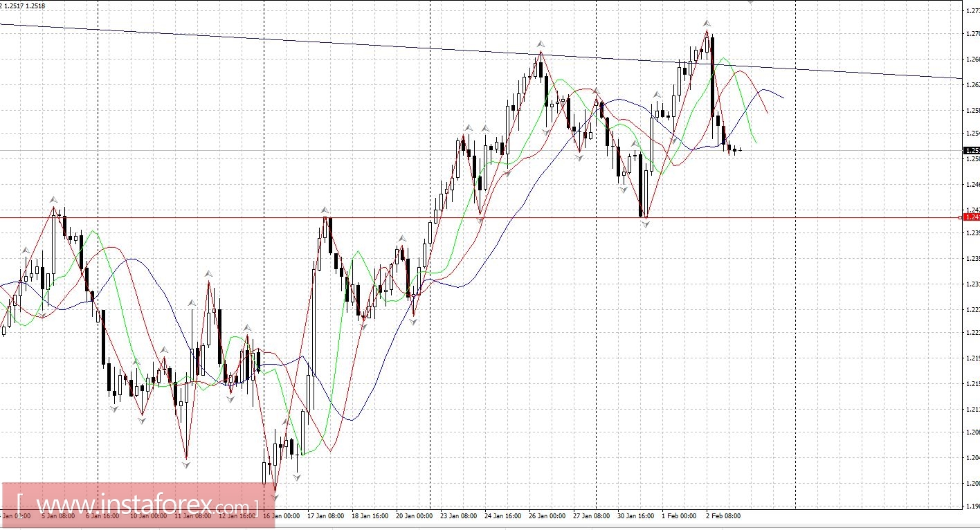980x530 pixels.
Task: Click the gray chart shift triangle at top
Action: [751, 2]
